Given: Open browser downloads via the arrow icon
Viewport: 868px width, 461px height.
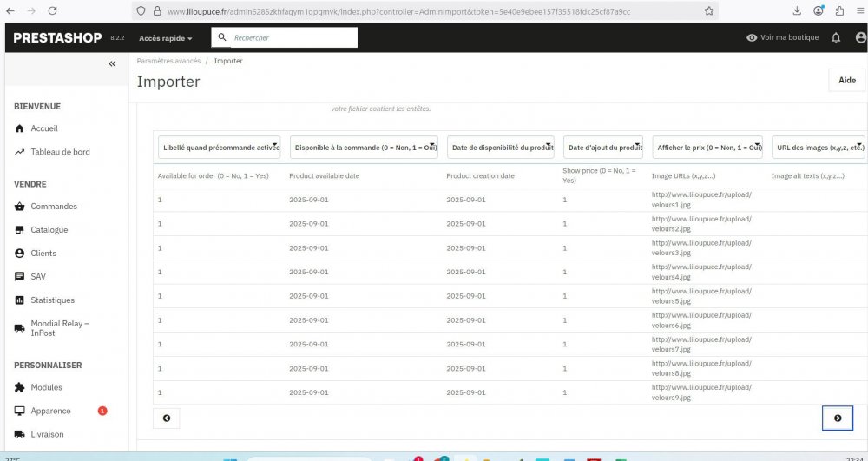Looking at the screenshot, I should 797,10.
